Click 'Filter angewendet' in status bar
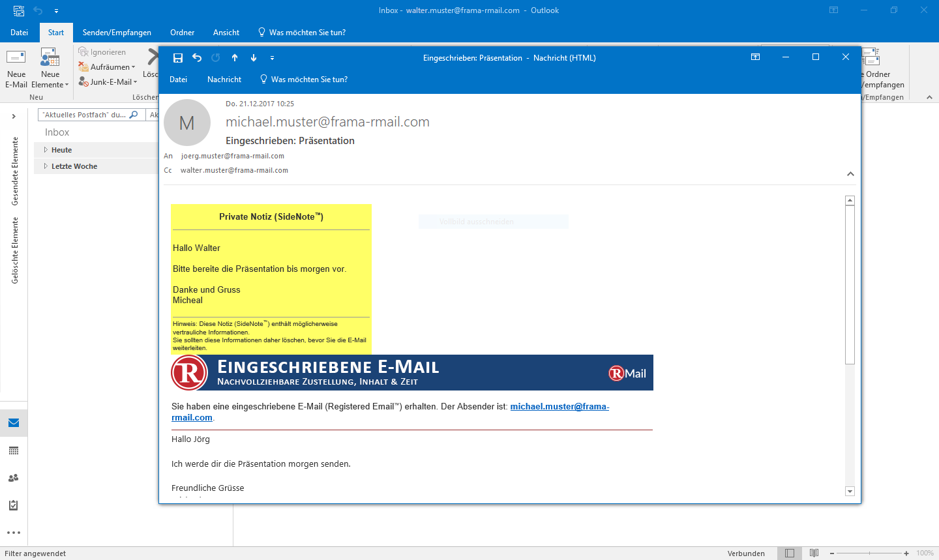The width and height of the screenshot is (939, 560). (x=35, y=553)
